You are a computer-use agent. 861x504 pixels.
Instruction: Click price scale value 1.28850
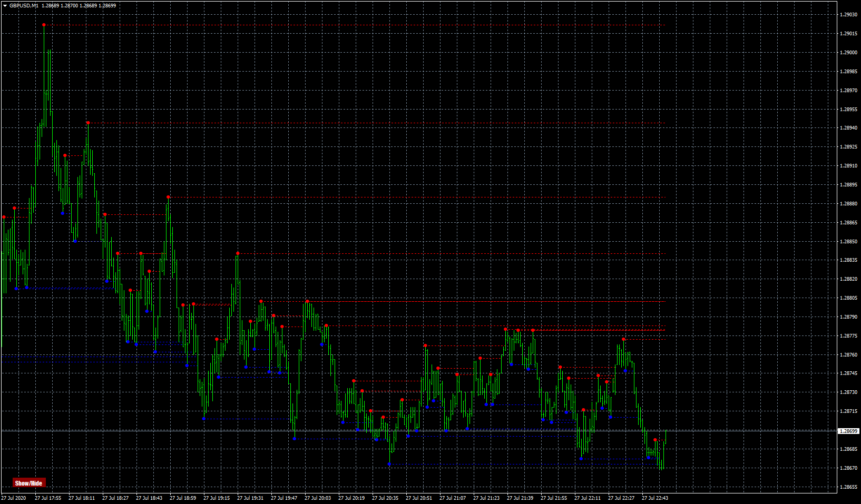(x=848, y=242)
